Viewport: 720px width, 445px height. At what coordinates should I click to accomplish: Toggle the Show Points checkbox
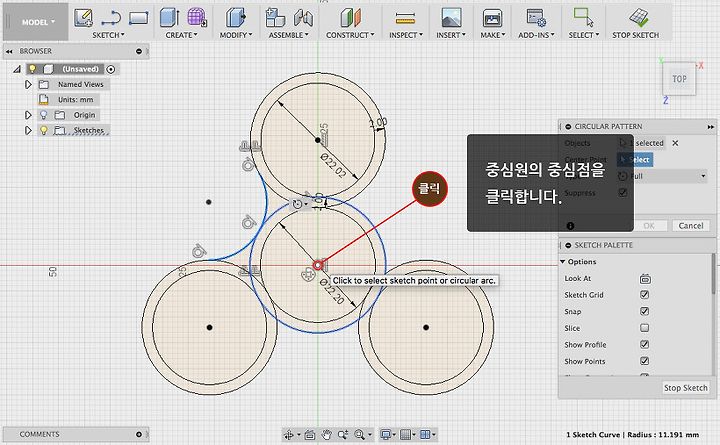coord(645,361)
